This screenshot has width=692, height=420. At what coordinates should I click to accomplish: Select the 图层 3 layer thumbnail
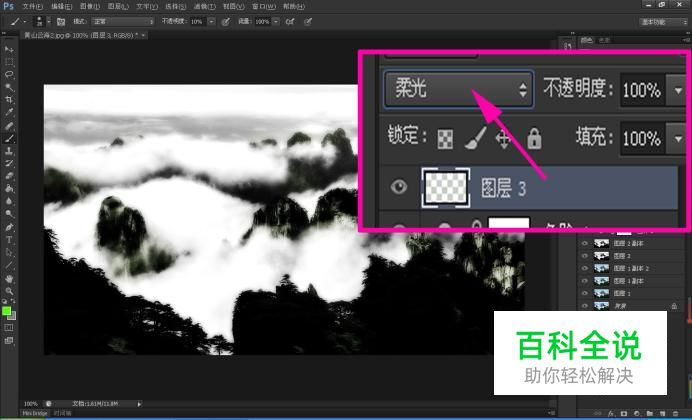pyautogui.click(x=446, y=188)
